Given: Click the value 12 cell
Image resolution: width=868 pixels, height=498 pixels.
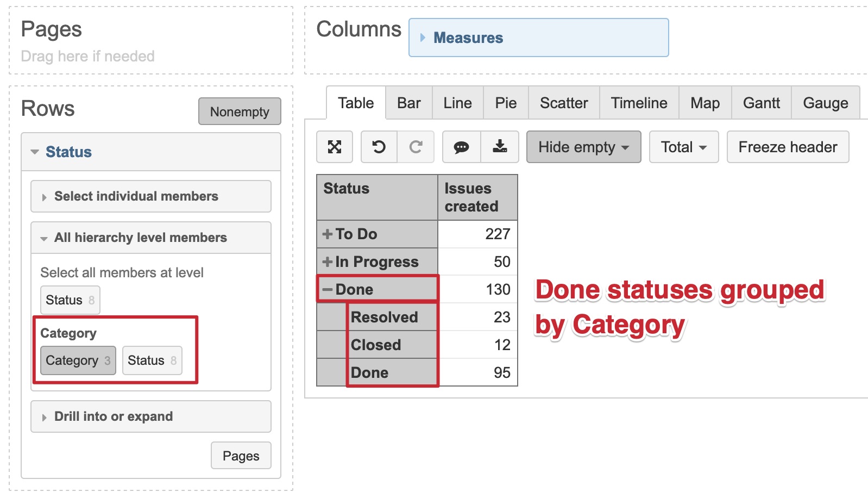Looking at the screenshot, I should 478,345.
